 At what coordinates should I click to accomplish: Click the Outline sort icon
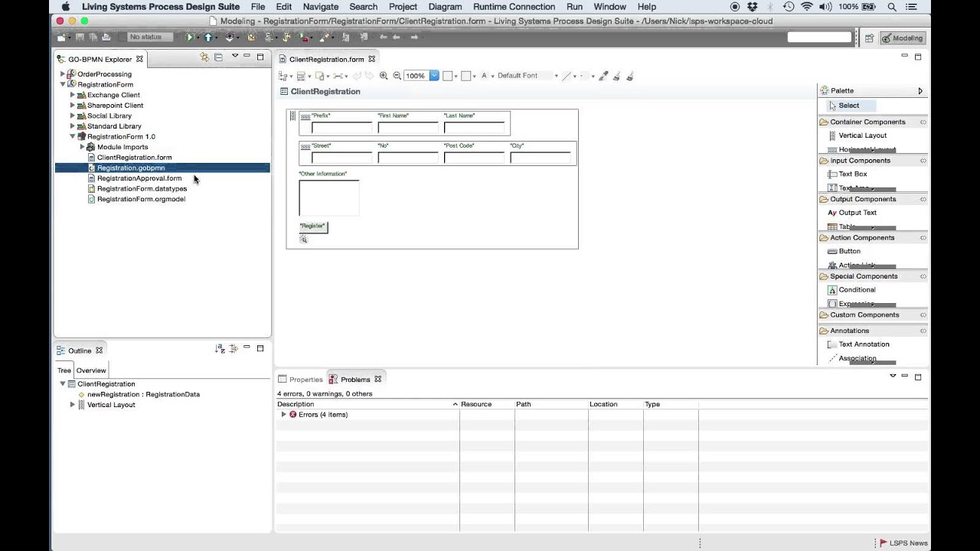220,349
